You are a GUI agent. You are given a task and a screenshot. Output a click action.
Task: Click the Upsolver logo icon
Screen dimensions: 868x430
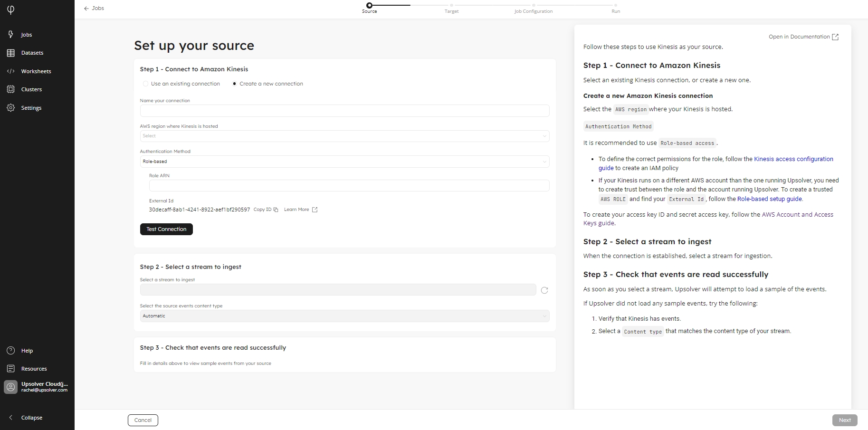click(x=11, y=10)
